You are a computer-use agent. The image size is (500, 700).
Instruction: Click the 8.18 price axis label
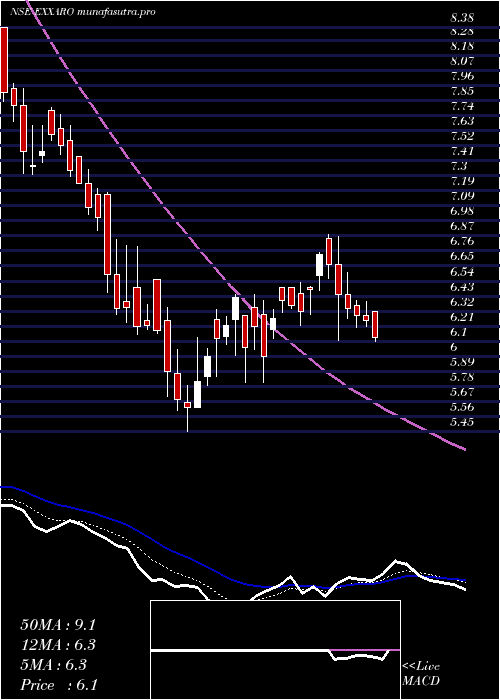[462, 46]
